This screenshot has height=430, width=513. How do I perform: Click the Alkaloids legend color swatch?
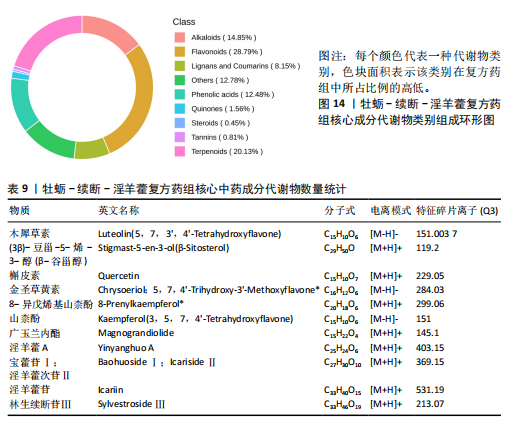180,37
